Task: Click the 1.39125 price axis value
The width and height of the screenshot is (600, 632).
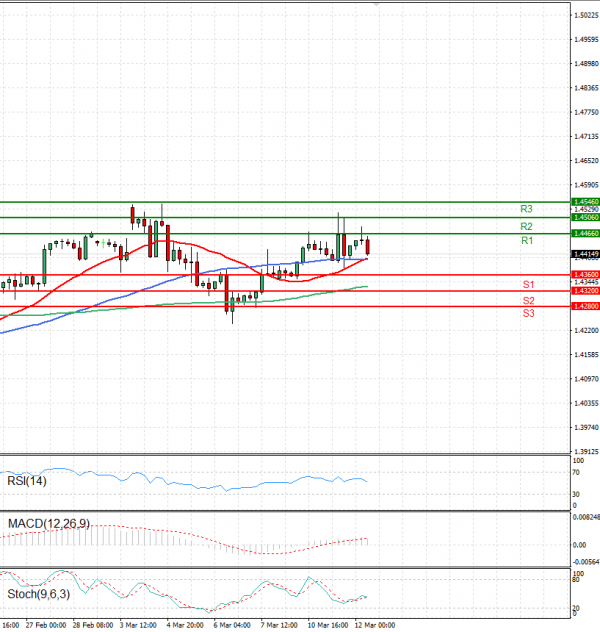Action: coord(586,451)
